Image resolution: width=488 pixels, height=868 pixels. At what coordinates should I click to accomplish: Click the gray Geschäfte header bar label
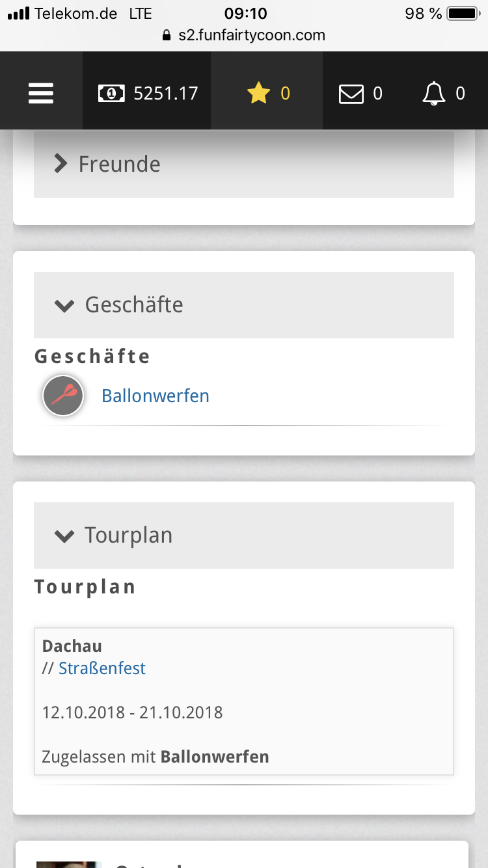(134, 305)
